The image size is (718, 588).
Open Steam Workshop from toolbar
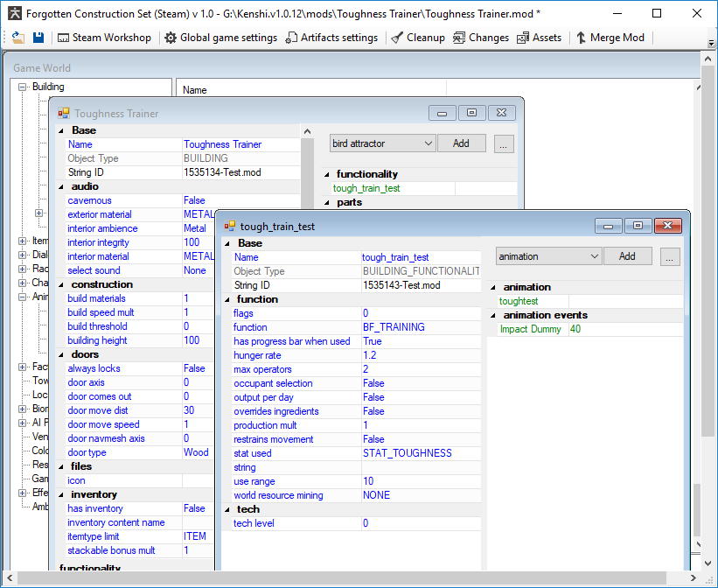(x=104, y=38)
